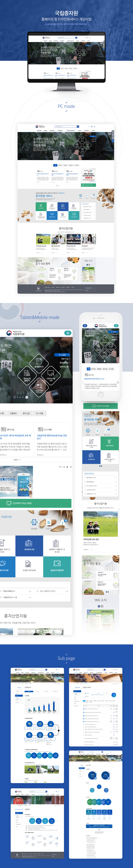
Task: Click the search input in large PC mockup header
Action: pos(66,127)
